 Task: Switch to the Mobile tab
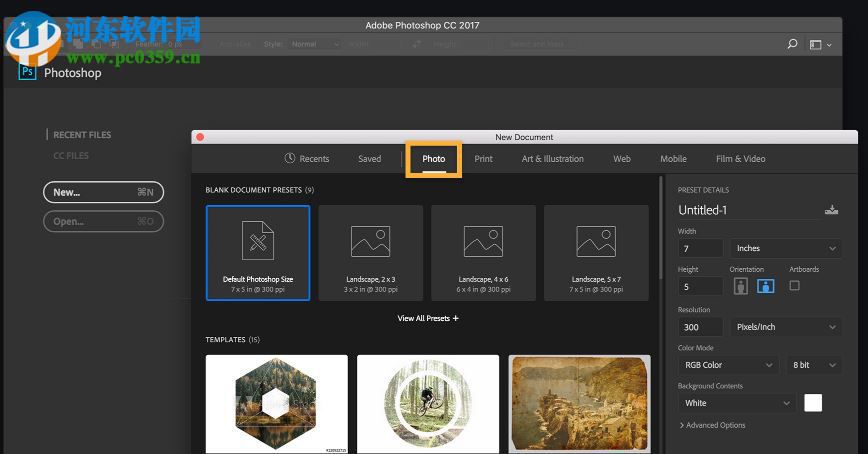coord(673,158)
